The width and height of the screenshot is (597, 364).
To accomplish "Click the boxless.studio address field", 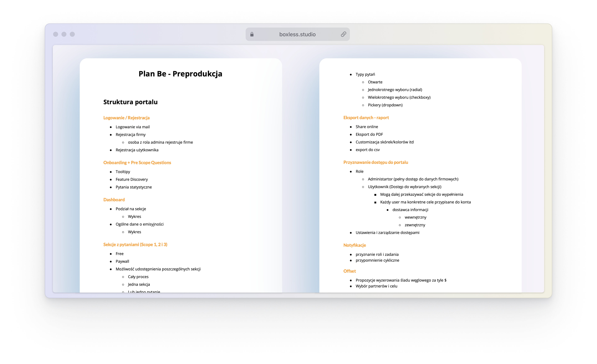I will click(298, 34).
